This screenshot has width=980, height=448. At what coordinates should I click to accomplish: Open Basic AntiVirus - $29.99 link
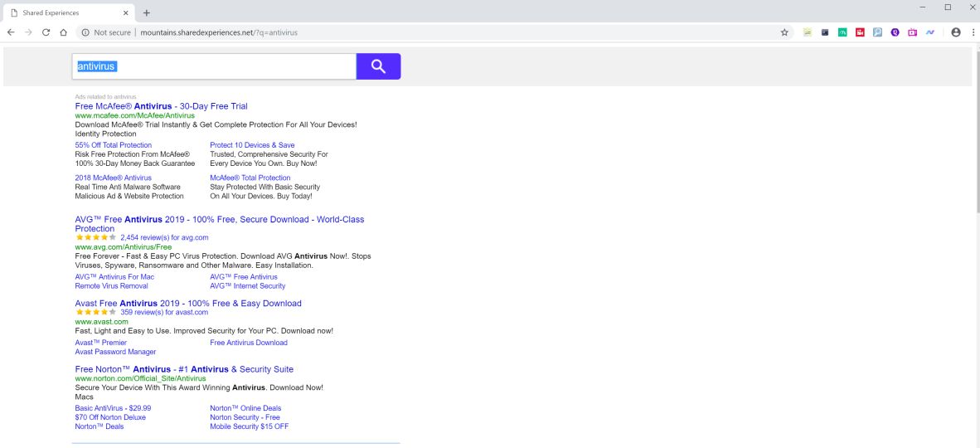click(113, 408)
